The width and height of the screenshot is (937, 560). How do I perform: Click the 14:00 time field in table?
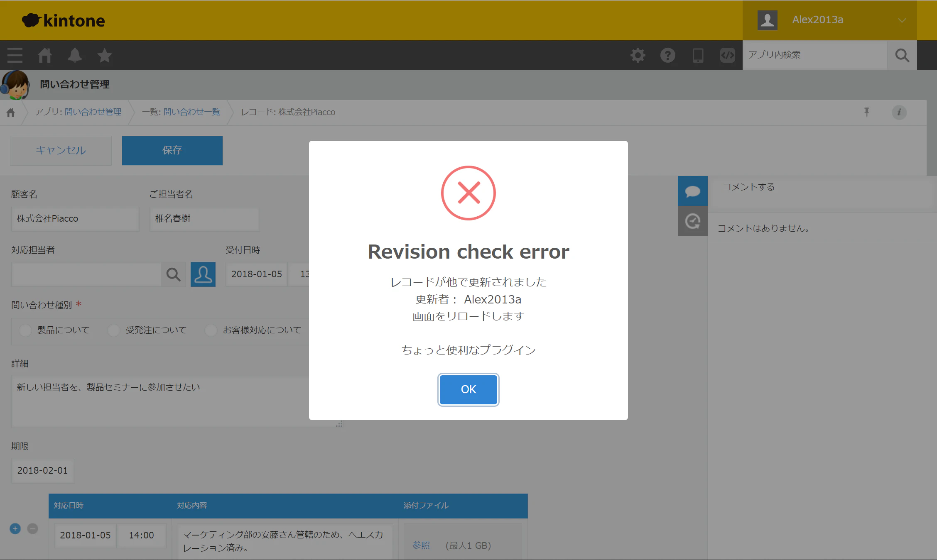click(141, 536)
